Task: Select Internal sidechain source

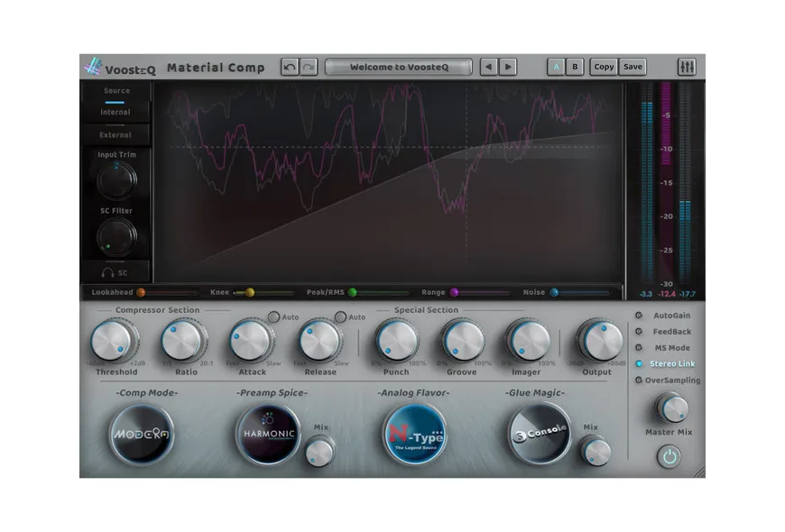Action: coord(115,112)
